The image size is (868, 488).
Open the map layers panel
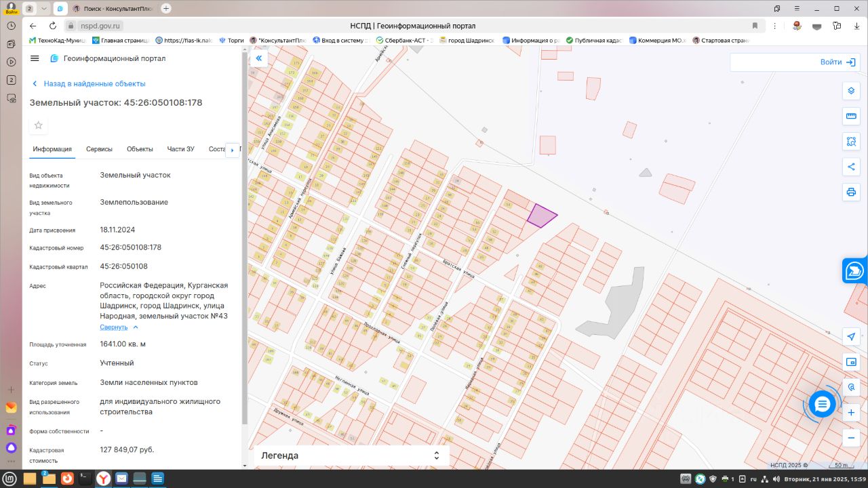point(851,91)
